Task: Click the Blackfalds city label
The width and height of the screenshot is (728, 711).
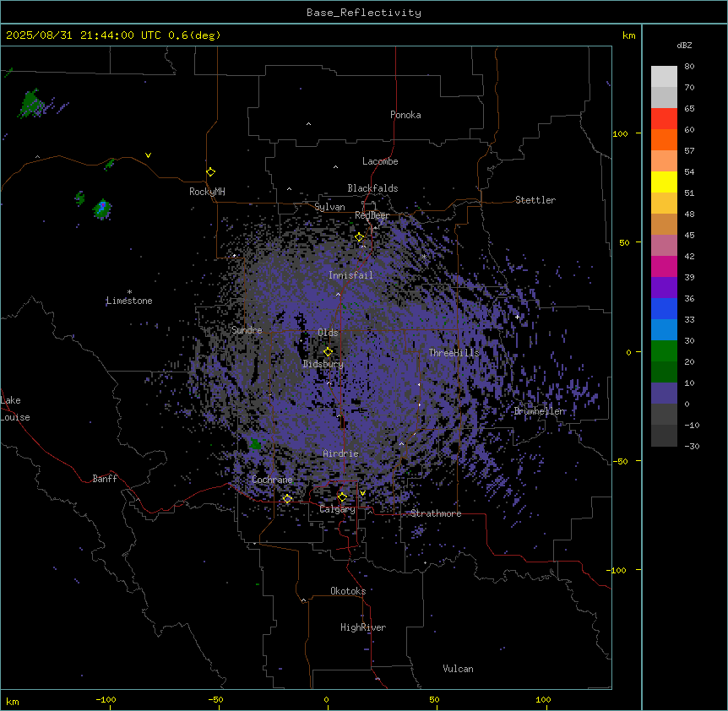Action: coord(372,188)
